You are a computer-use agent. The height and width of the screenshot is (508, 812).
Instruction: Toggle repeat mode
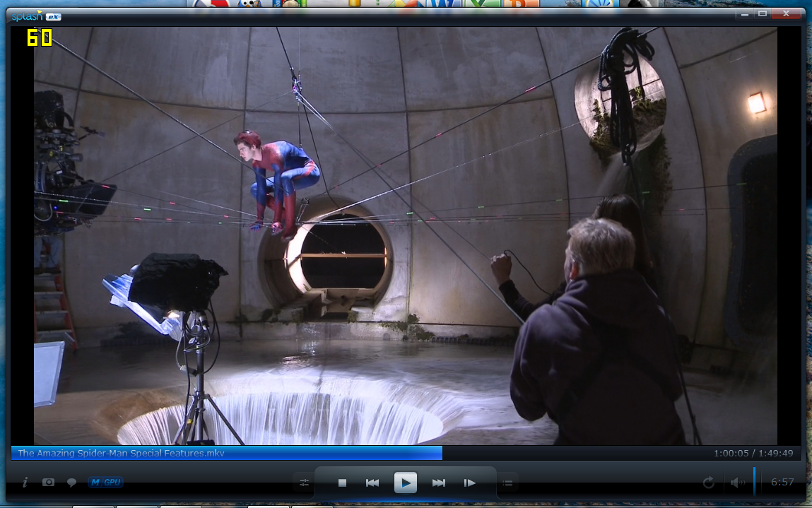click(x=708, y=483)
